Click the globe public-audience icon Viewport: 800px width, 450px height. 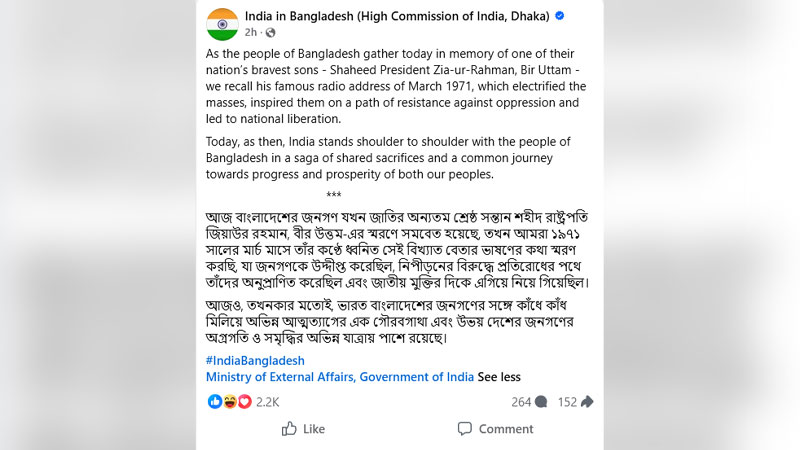pyautogui.click(x=270, y=33)
